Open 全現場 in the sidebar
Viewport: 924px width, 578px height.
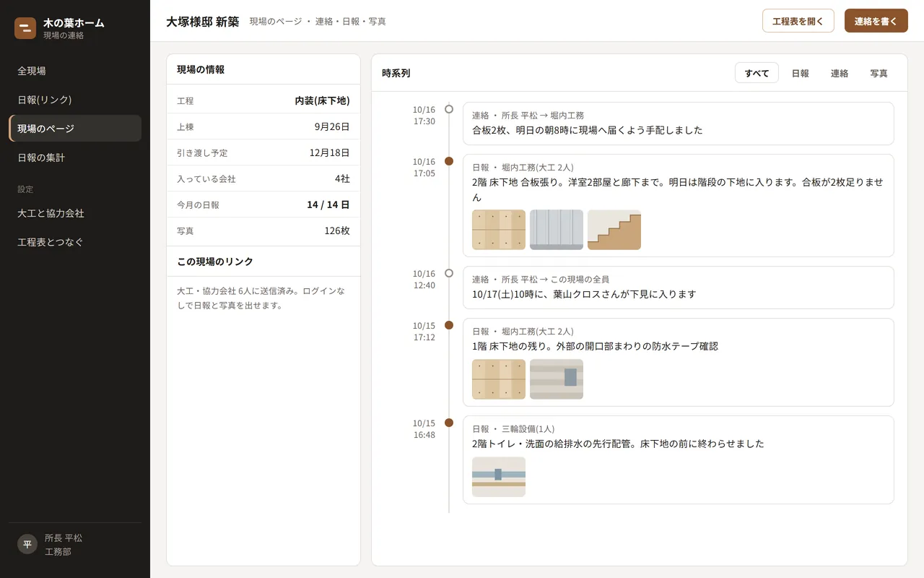(x=75, y=71)
